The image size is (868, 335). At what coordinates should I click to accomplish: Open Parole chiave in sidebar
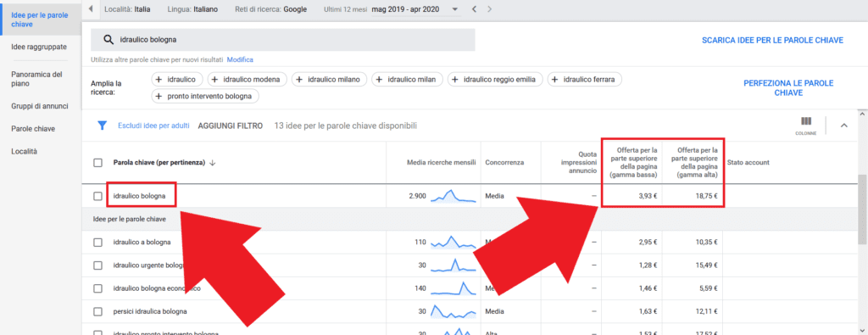point(33,128)
